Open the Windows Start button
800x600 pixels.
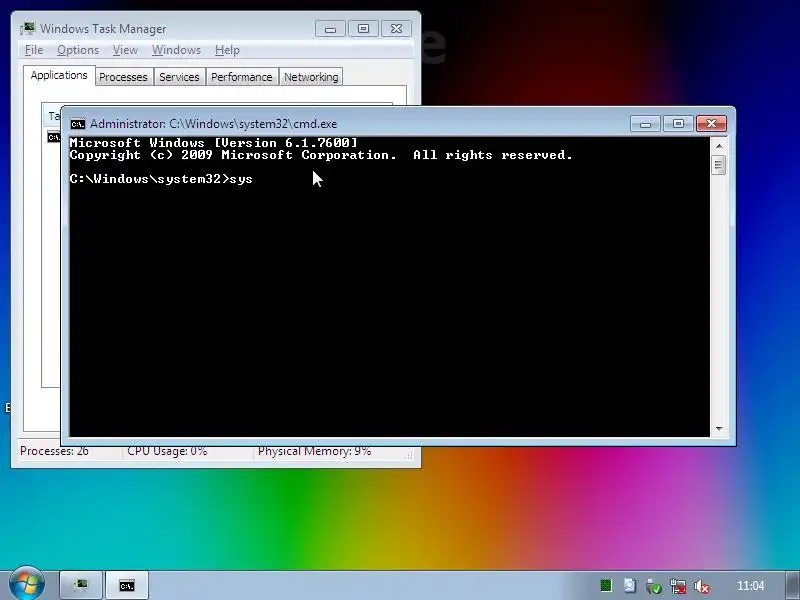click(x=27, y=584)
